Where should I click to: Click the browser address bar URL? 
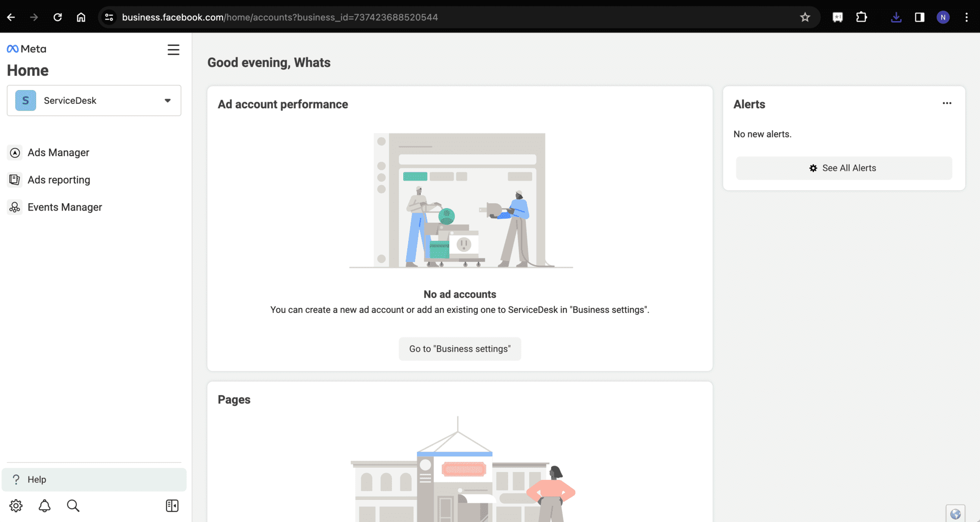point(280,18)
